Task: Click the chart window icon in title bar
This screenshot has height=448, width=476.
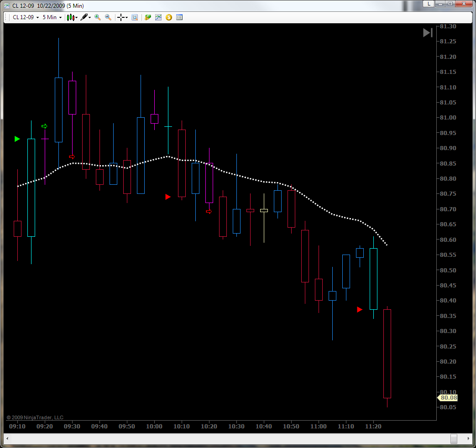Action: pos(7,6)
